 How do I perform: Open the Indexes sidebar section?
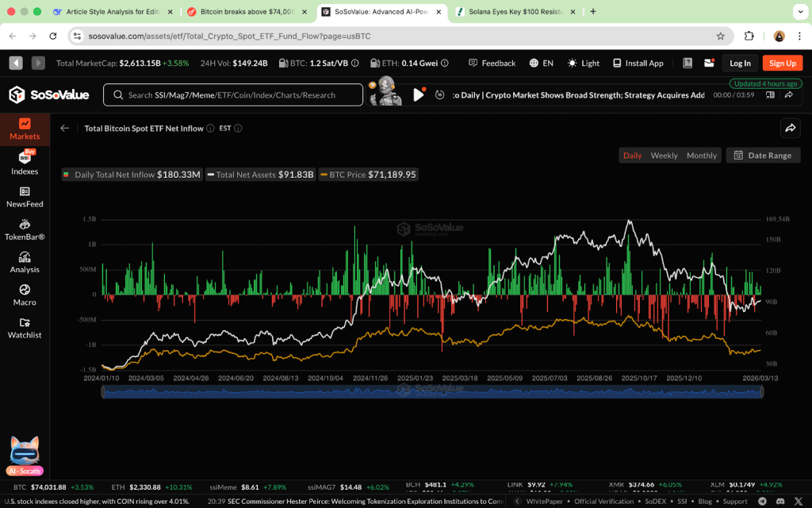(25, 163)
